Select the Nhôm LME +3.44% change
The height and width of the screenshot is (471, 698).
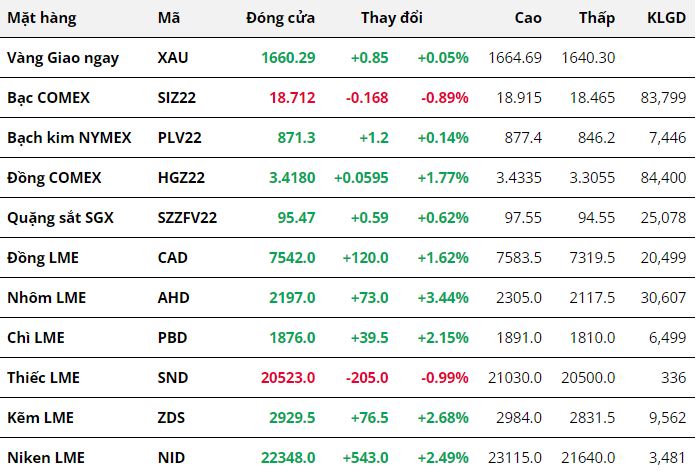(x=443, y=298)
